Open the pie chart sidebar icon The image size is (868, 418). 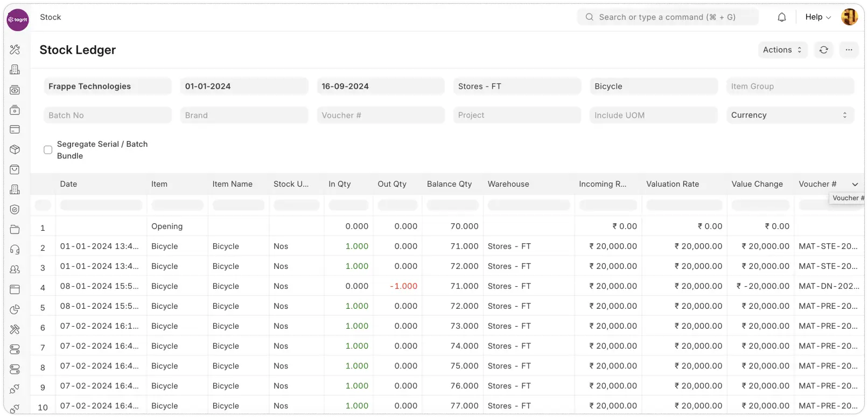[15, 309]
